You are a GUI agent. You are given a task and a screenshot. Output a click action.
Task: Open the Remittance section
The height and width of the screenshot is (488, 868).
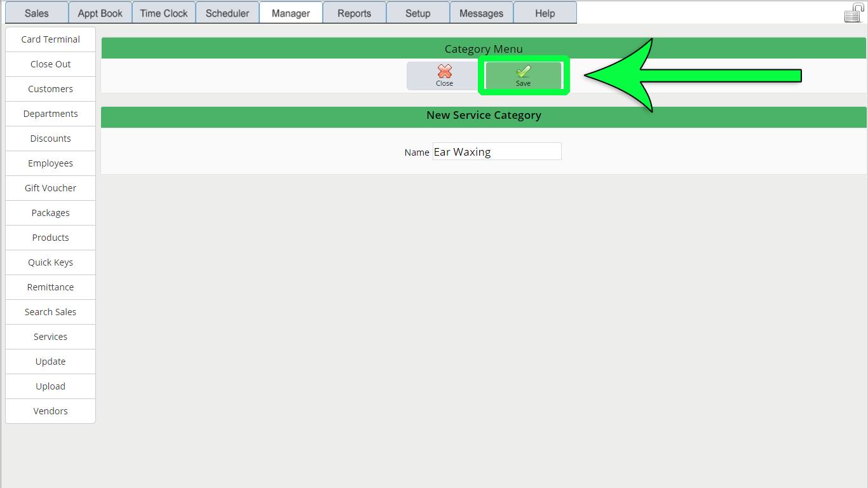pyautogui.click(x=50, y=287)
